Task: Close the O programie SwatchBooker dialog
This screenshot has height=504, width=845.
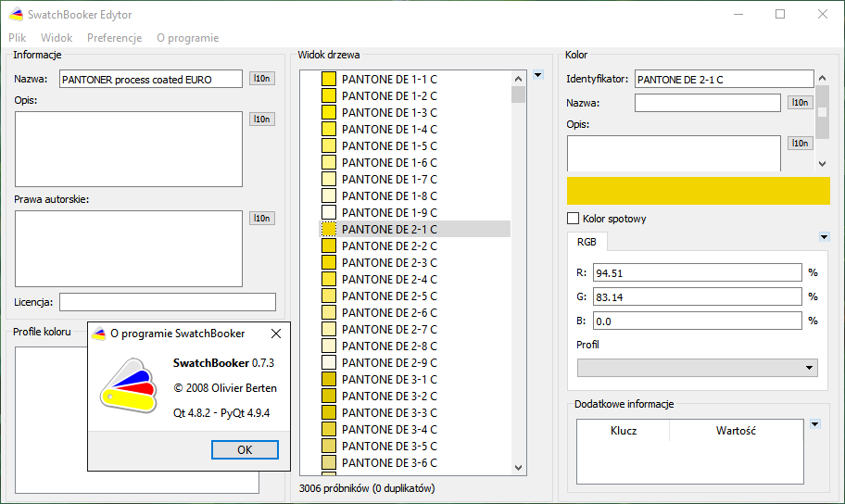Action: (276, 334)
